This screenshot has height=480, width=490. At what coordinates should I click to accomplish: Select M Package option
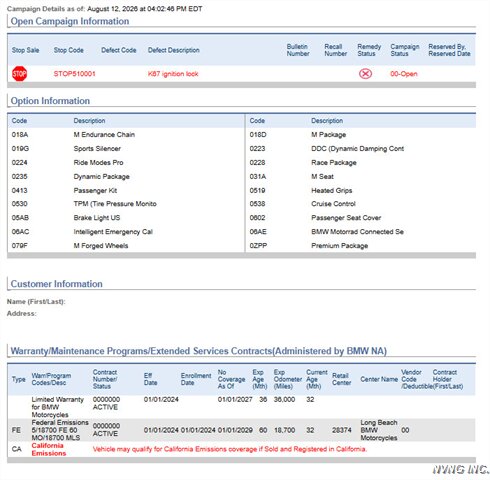328,135
